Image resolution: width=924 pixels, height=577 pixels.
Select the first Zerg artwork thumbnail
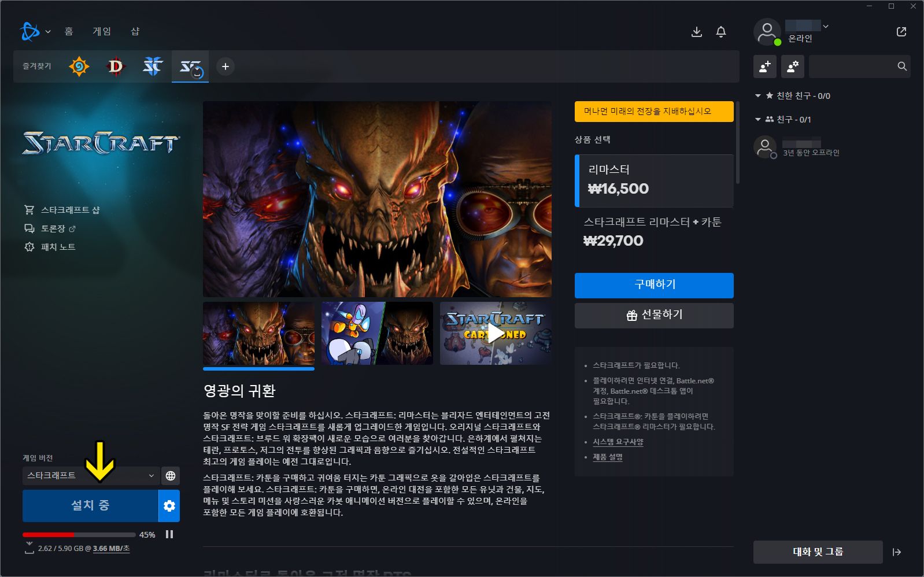258,333
